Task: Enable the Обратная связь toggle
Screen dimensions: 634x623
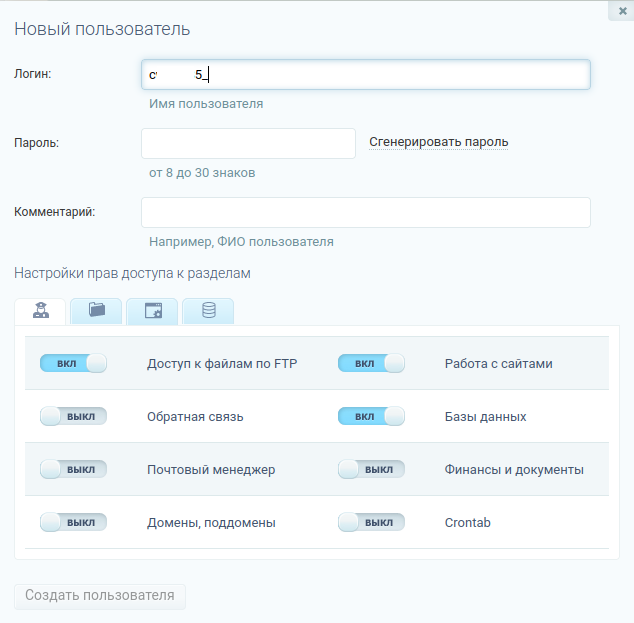Action: pyautogui.click(x=73, y=416)
